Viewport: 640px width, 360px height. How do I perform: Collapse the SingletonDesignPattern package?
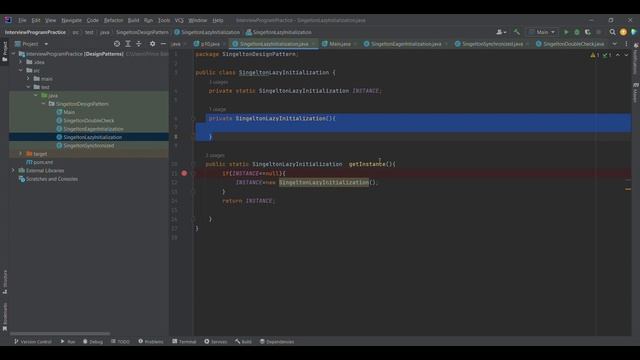(44, 104)
